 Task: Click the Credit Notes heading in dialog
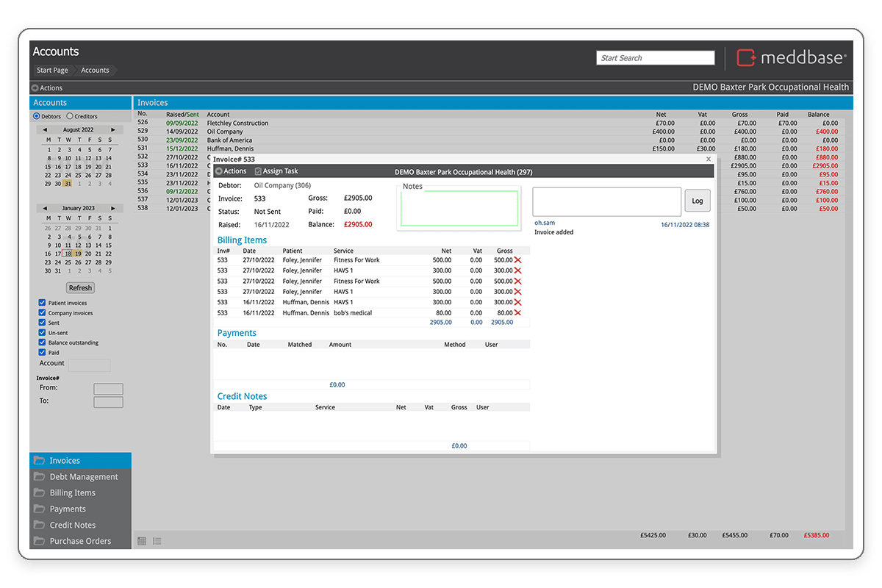[242, 396]
